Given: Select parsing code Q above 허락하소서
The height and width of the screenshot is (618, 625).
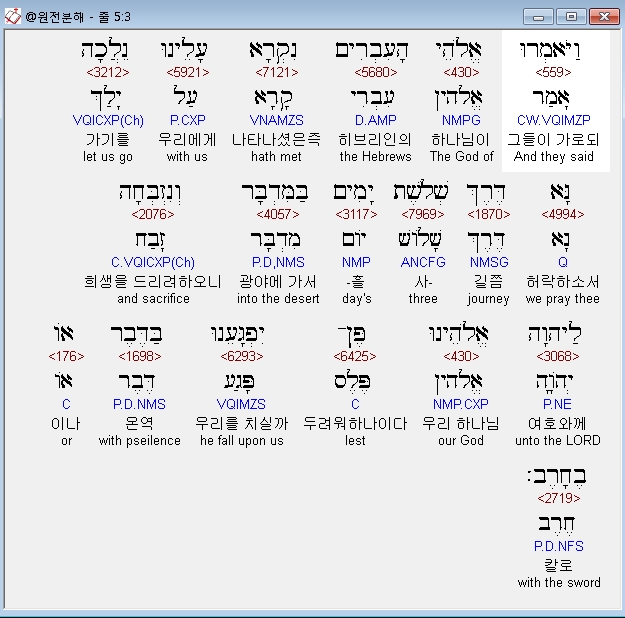Looking at the screenshot, I should point(563,262).
